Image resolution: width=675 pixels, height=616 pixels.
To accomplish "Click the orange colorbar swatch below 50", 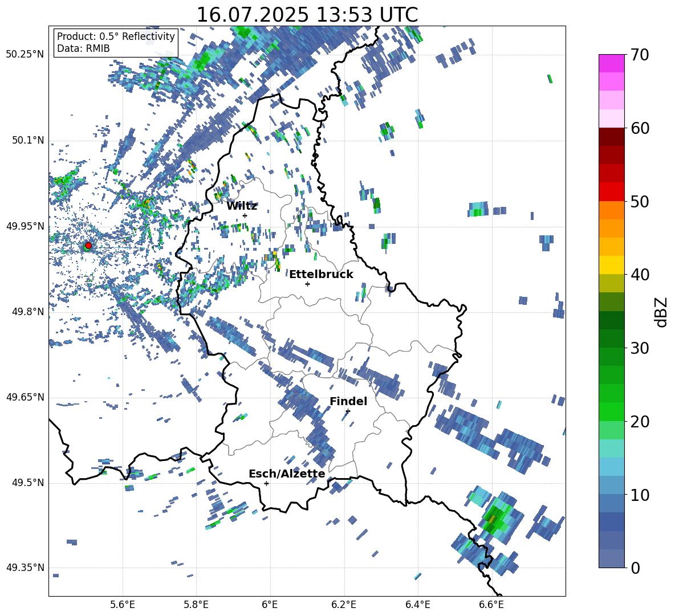I will coord(611,210).
